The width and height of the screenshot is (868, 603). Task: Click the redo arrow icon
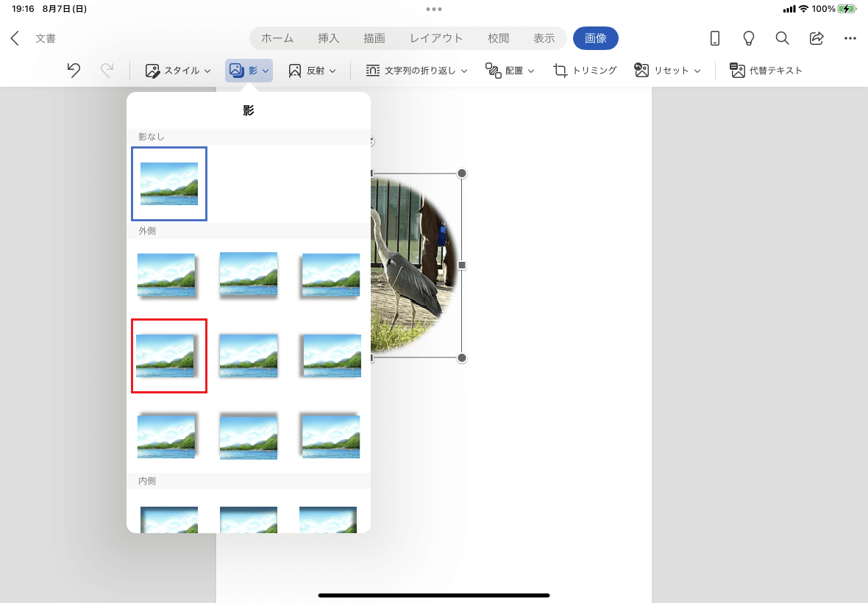tap(107, 71)
